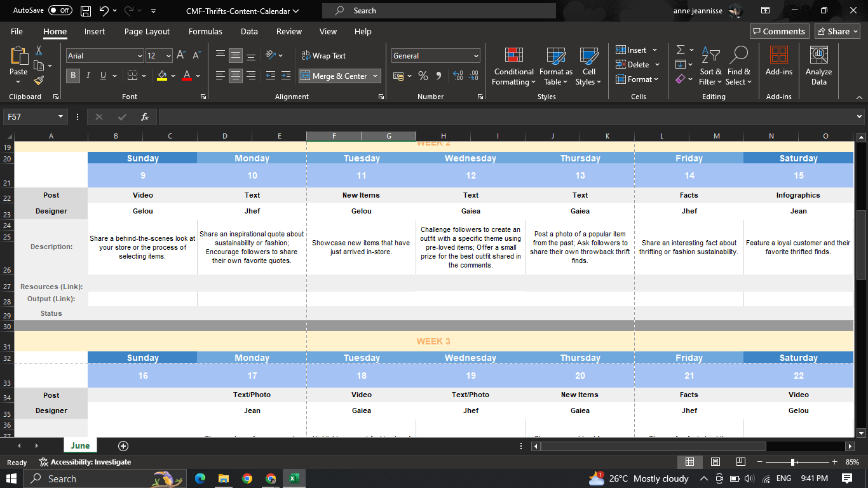The height and width of the screenshot is (488, 868).
Task: Apply align left to text
Action: [220, 76]
